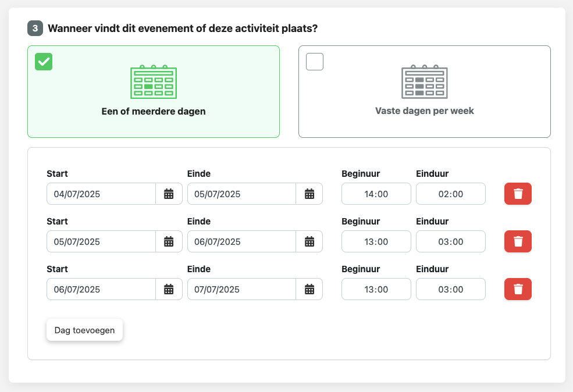Select the 'Vaste dagen per week' option card
This screenshot has height=392, width=573.
[x=424, y=92]
